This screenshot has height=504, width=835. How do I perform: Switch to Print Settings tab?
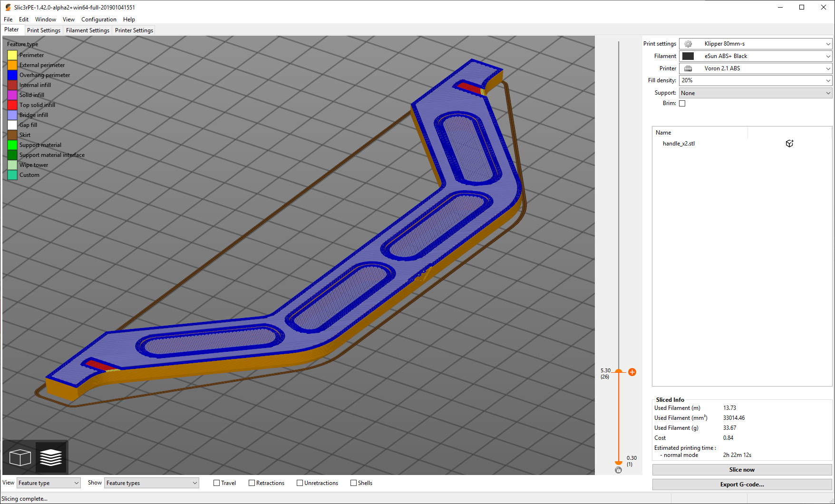click(x=44, y=30)
